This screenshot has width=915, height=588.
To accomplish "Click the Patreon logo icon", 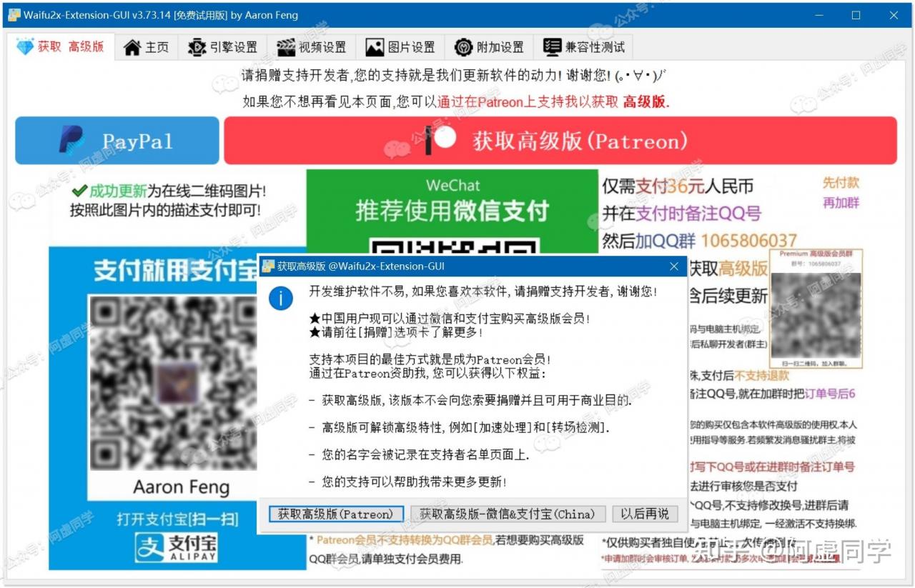I will pyautogui.click(x=440, y=140).
